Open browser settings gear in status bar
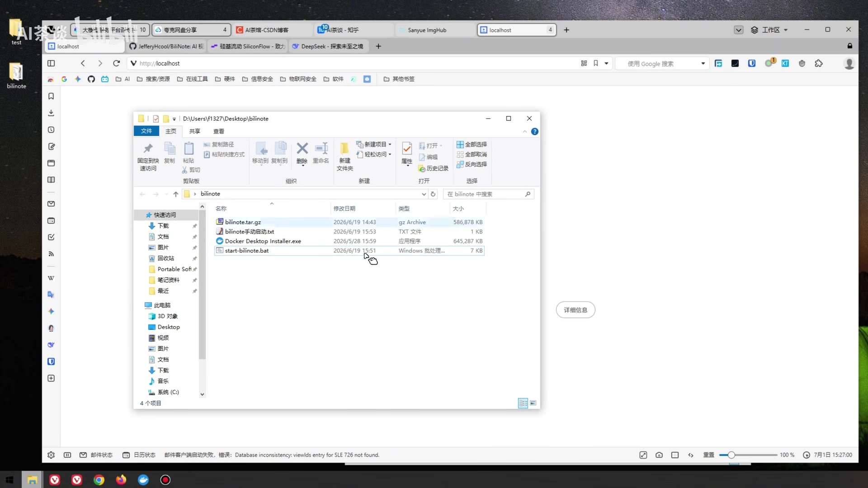 (51, 455)
